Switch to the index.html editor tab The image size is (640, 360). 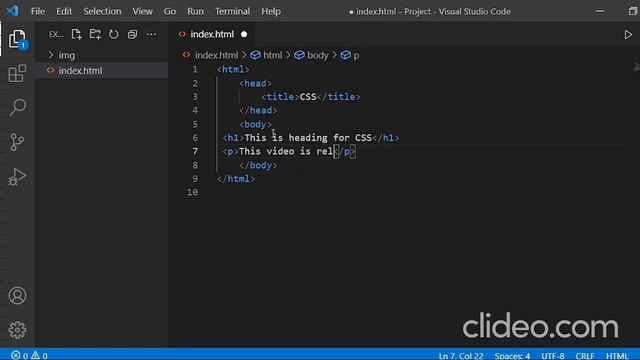[212, 34]
